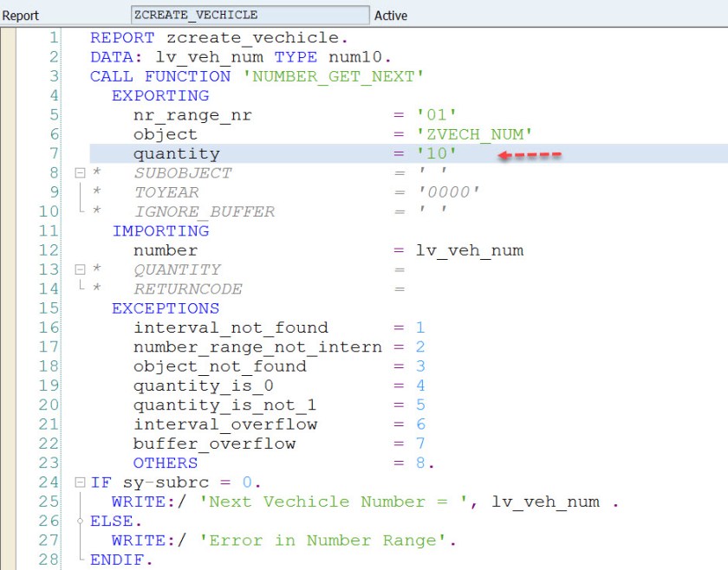Click sy-subrc in the IF statement
Screen dimensions: 728x570
pyautogui.click(x=166, y=483)
